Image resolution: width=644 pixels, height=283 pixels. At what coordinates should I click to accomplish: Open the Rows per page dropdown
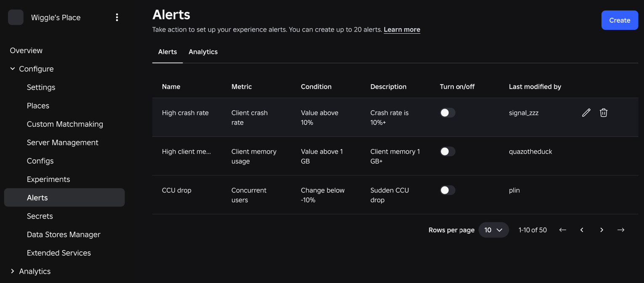[x=494, y=230]
